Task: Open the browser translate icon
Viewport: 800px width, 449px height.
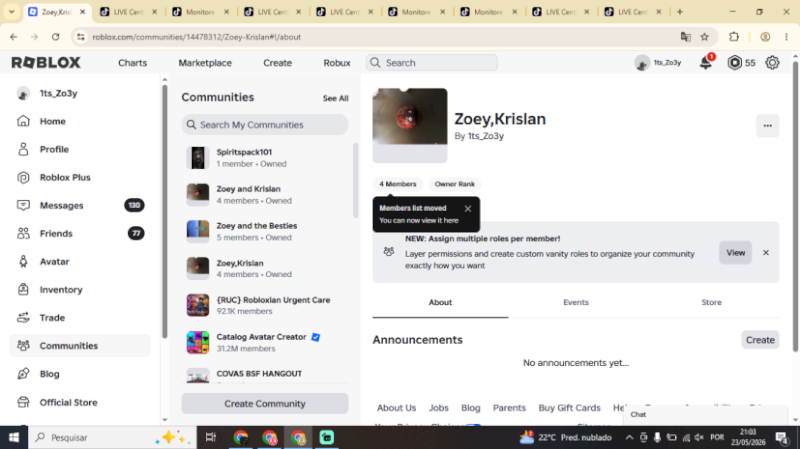Action: [686, 37]
